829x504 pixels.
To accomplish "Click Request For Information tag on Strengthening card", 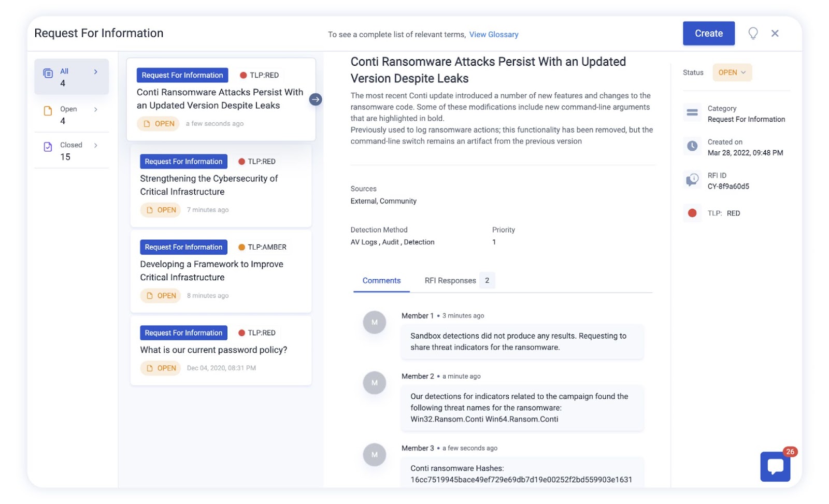I will coord(183,162).
